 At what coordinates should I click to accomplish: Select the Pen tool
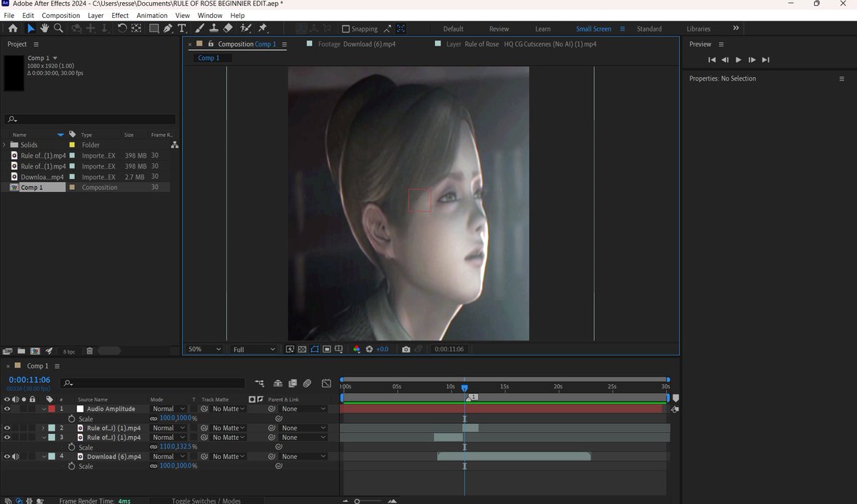168,29
